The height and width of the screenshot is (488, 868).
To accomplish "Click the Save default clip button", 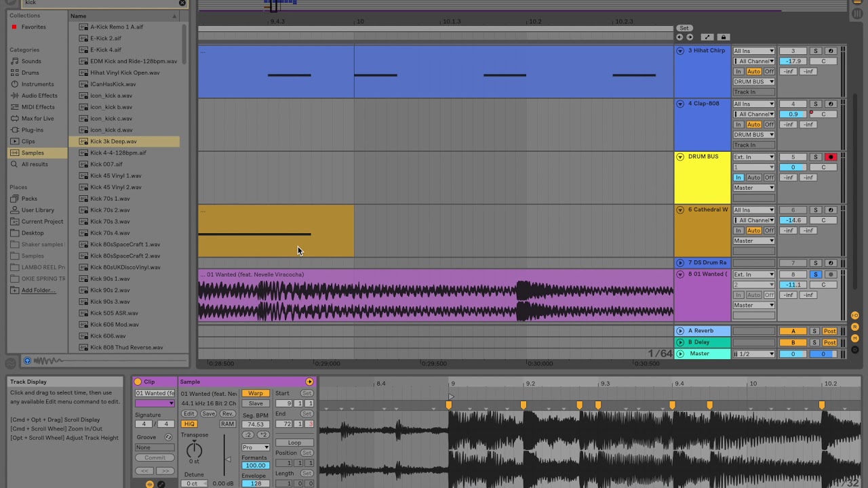I will pos(209,413).
